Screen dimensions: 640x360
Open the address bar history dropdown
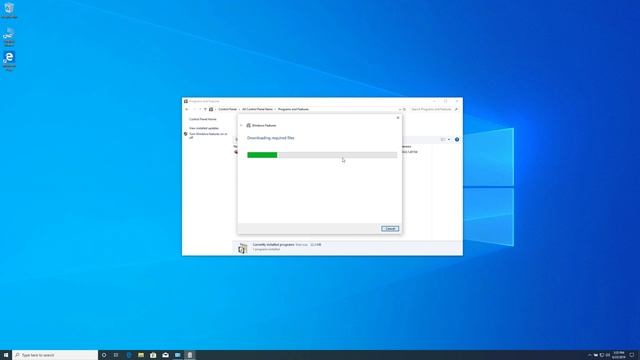(x=400, y=109)
